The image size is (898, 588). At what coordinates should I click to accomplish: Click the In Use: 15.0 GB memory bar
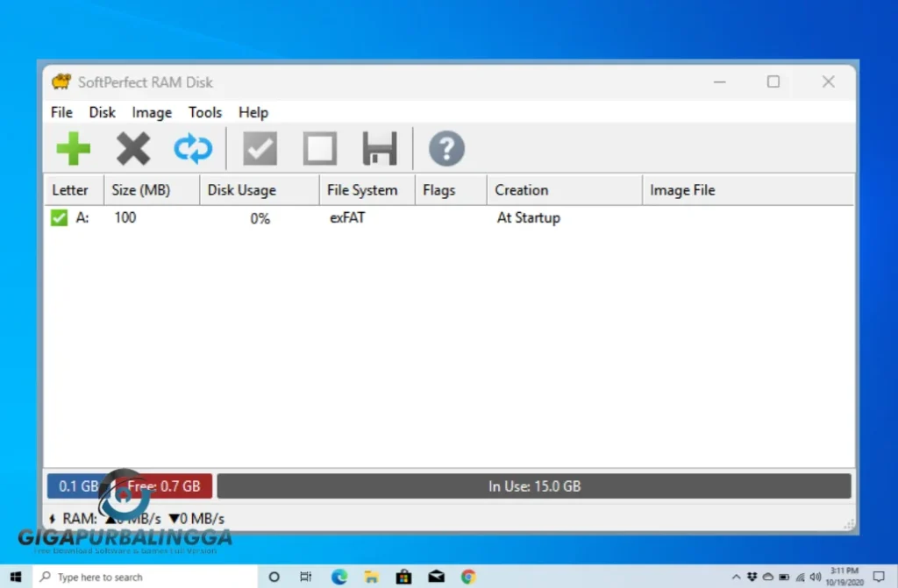535,485
